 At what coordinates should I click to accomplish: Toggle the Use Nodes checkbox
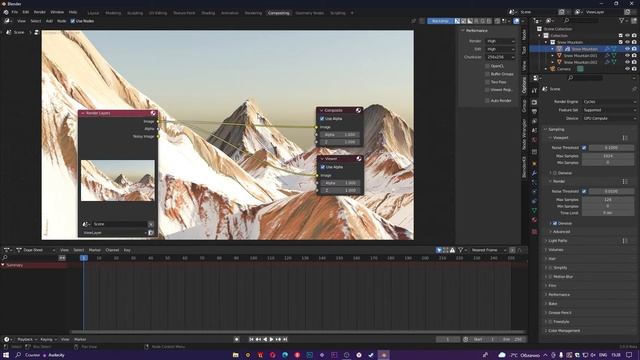pyautogui.click(x=73, y=21)
